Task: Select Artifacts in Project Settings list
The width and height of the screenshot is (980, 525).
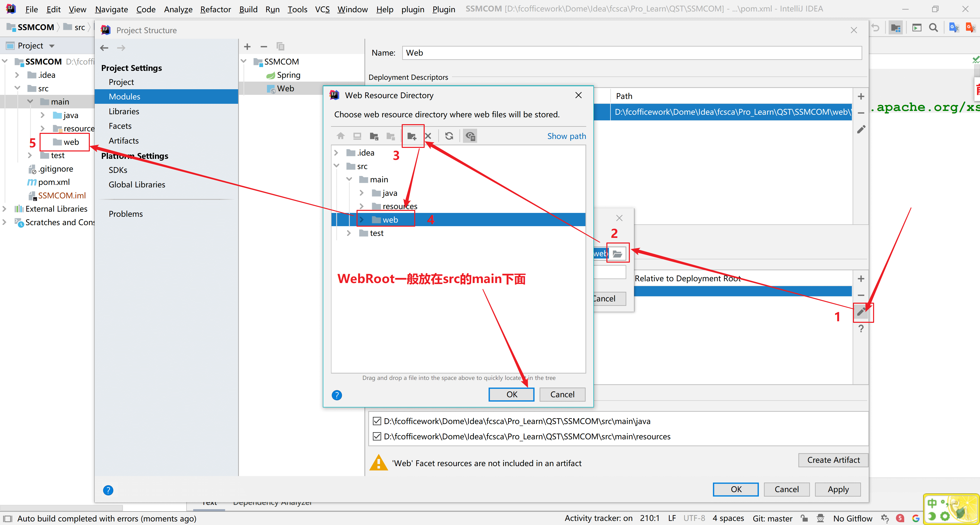Action: [124, 141]
